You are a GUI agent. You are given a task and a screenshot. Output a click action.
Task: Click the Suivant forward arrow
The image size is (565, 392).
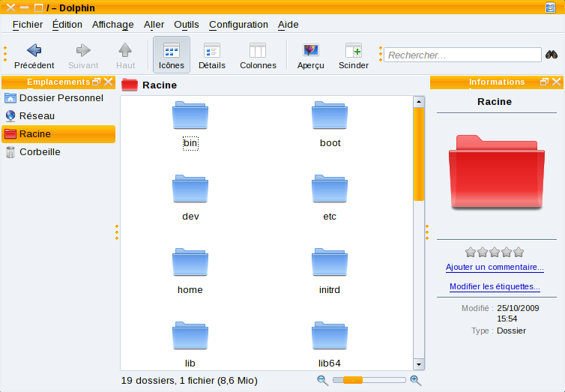(x=83, y=56)
